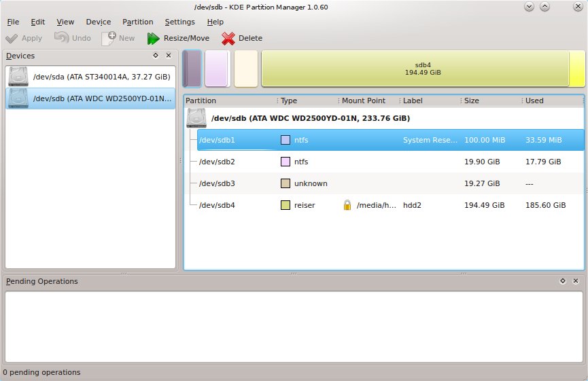Image resolution: width=588 pixels, height=381 pixels.
Task: Select /dev/sdb disk icon in Devices list
Action: click(18, 98)
